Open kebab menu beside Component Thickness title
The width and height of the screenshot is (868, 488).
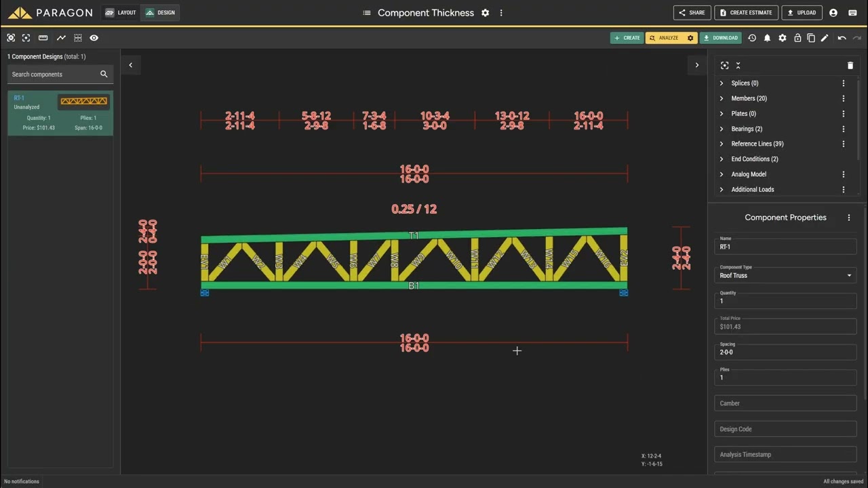click(501, 13)
